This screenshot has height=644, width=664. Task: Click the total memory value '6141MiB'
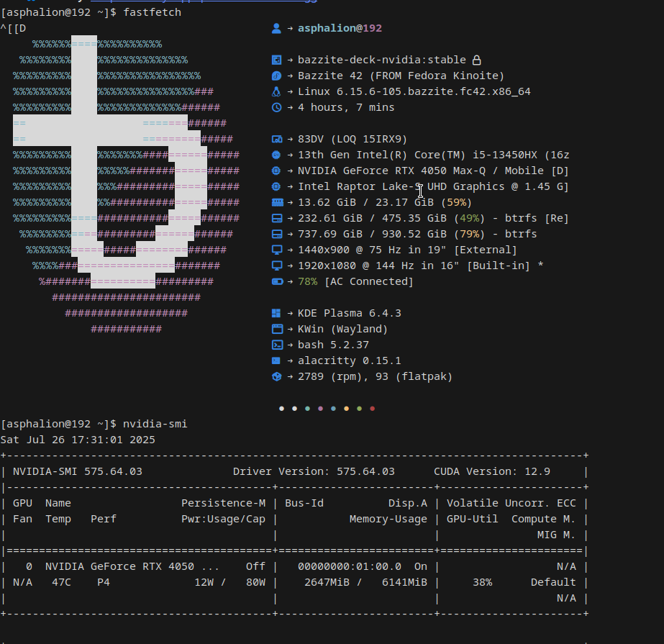point(404,583)
